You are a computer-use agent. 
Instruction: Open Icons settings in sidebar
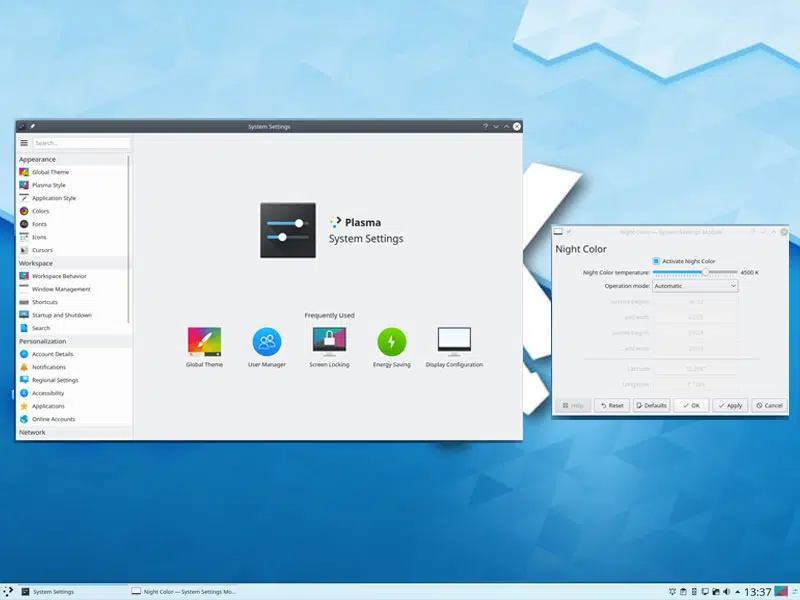click(71, 237)
